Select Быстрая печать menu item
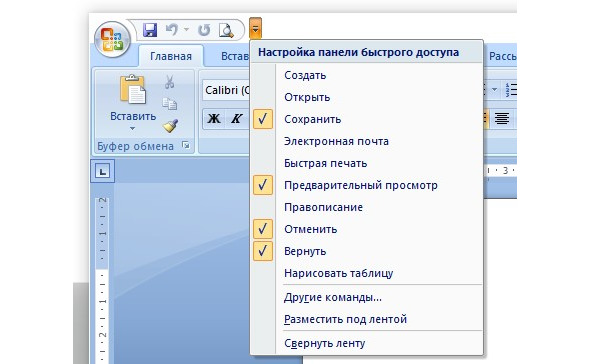This screenshot has height=364, width=591. pyautogui.click(x=367, y=163)
